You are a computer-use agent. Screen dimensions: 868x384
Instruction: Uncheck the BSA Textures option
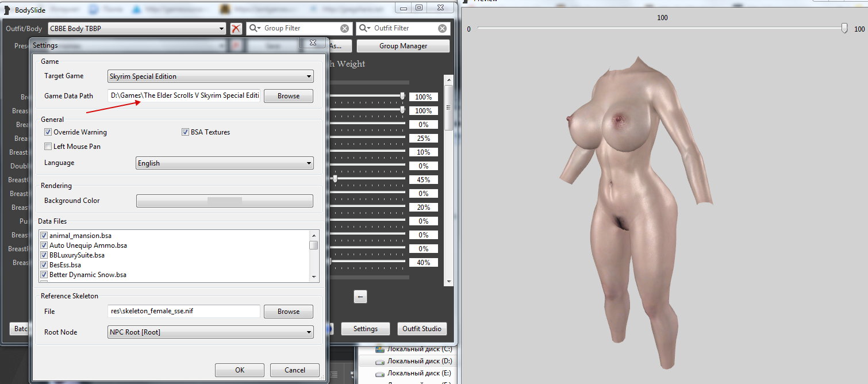(x=185, y=132)
